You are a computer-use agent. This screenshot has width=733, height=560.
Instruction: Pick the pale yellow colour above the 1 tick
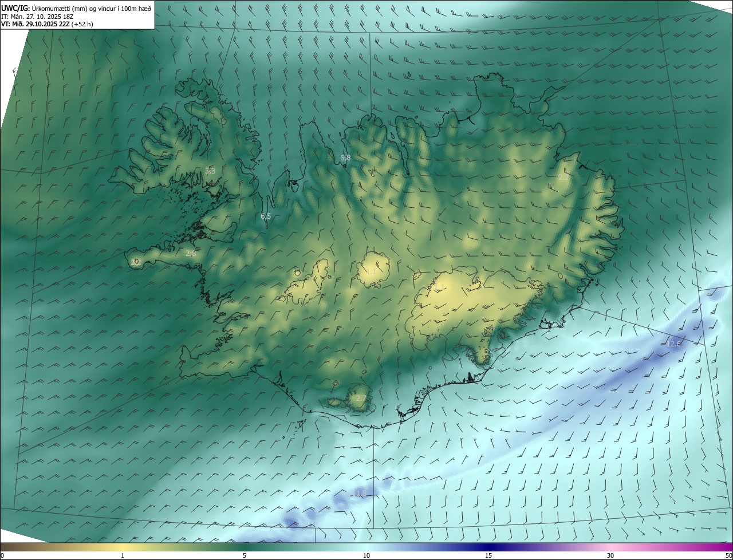coord(123,547)
